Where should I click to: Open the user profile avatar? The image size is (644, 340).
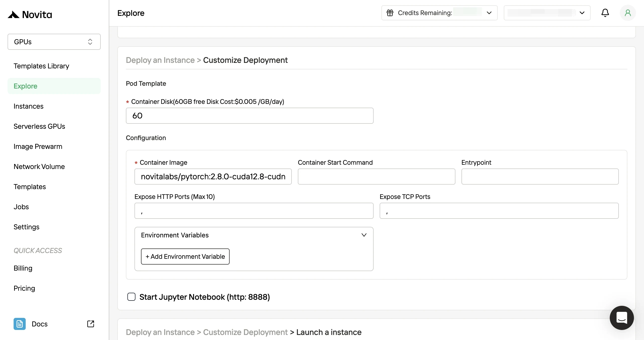pos(628,13)
